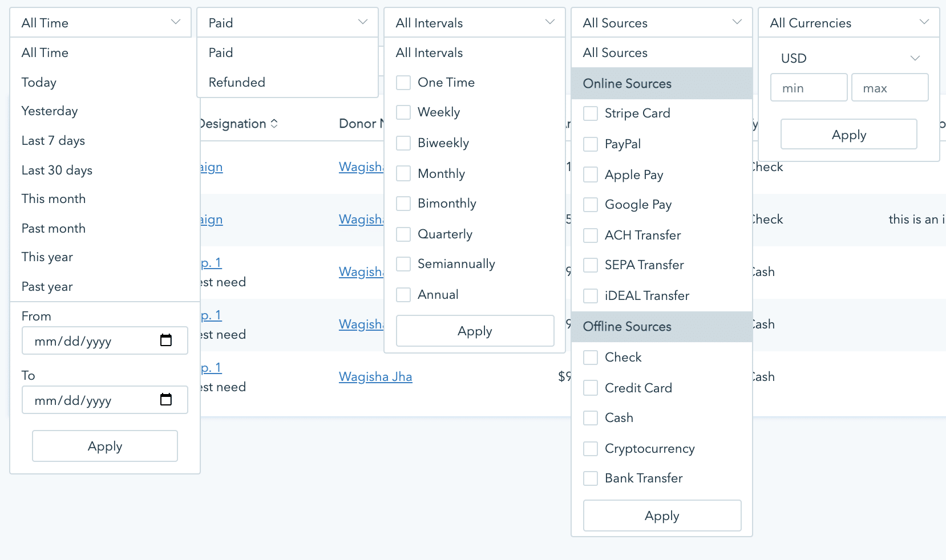Click the chevron on the All Time filter
This screenshot has width=946, height=560.
pyautogui.click(x=175, y=22)
